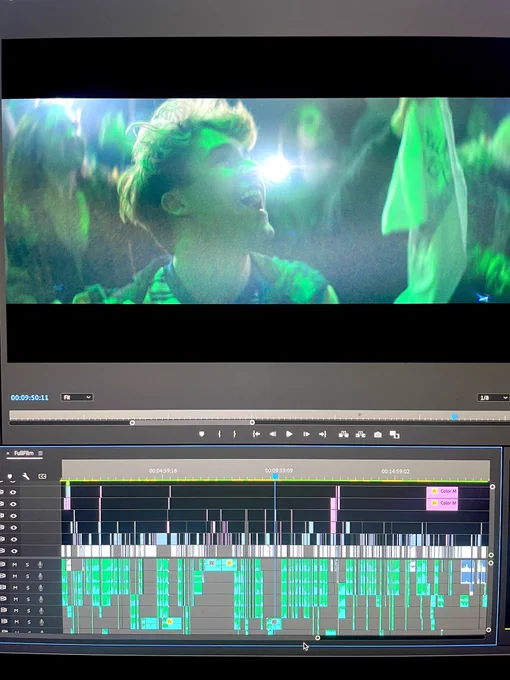Step back one frame
Viewport: 510px width, 680px height.
(x=272, y=434)
